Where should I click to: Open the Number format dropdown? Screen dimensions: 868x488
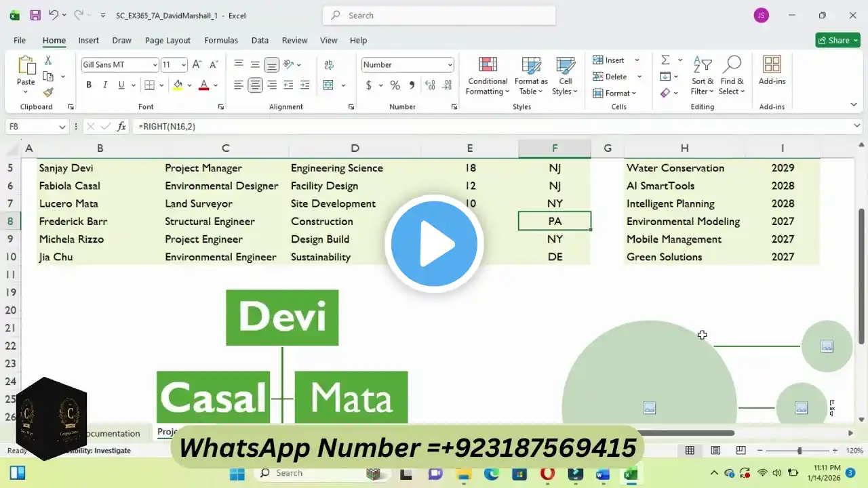tap(450, 65)
